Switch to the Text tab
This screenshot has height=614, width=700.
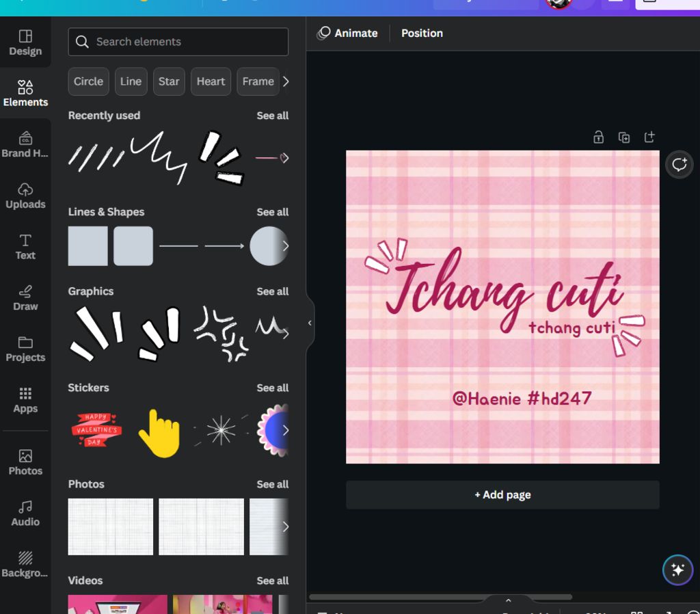(x=25, y=246)
